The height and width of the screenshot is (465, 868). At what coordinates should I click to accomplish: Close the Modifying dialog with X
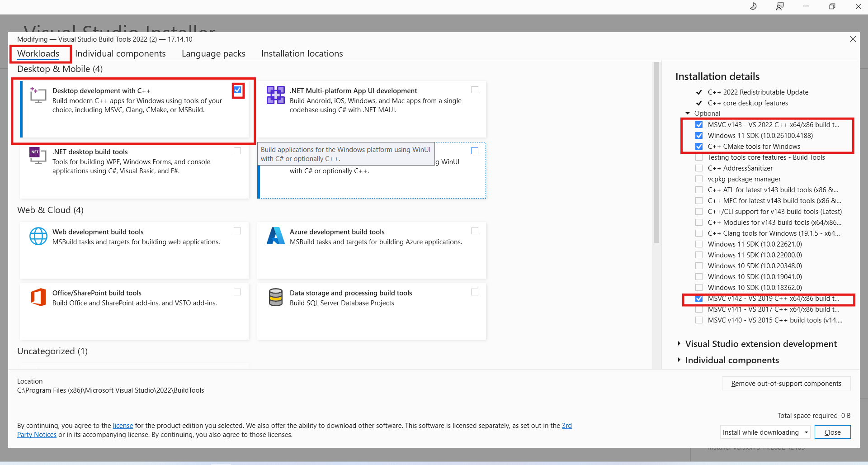(x=853, y=39)
